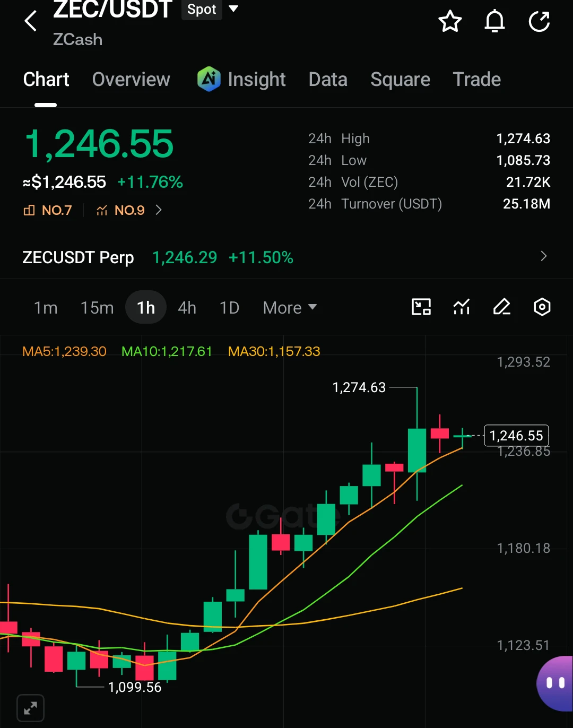573x728 pixels.
Task: Add ZEC/USDT to favorites with star
Action: (450, 21)
